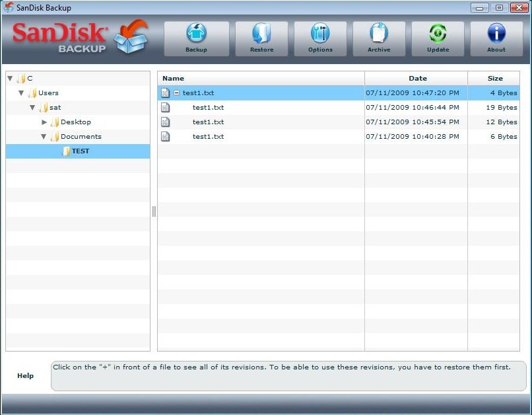This screenshot has width=532, height=415.
Task: Select the sat folder icon
Action: pos(44,108)
